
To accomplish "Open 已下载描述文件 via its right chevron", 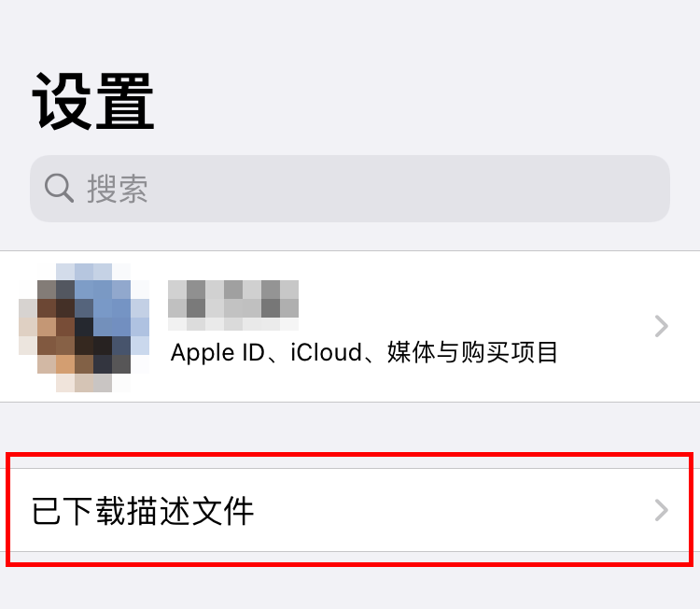I will (x=661, y=510).
